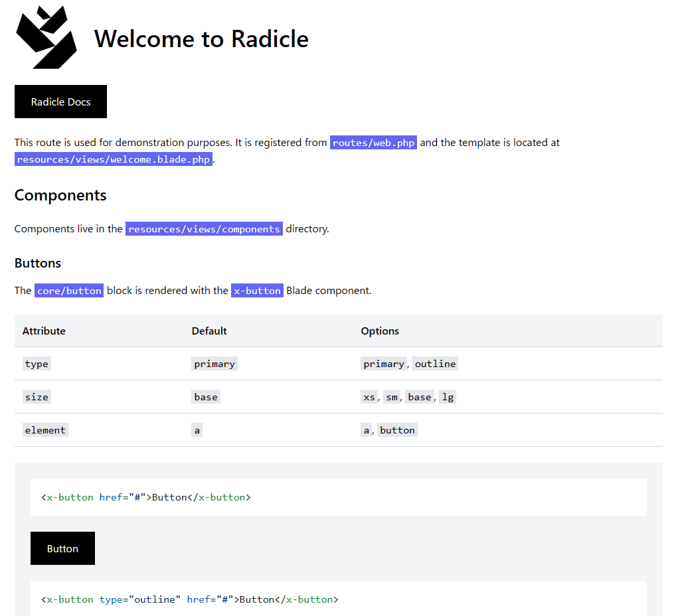Click the Welcome to Radicle heading
This screenshot has width=676, height=616.
pyautogui.click(x=201, y=38)
